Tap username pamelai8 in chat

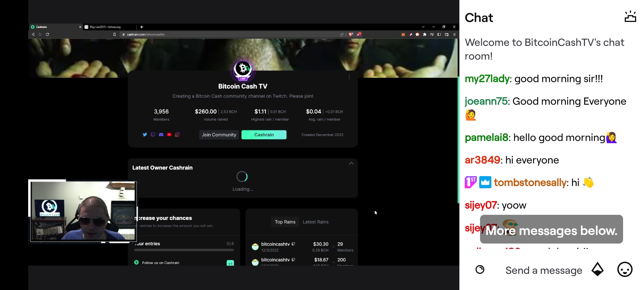(486, 137)
